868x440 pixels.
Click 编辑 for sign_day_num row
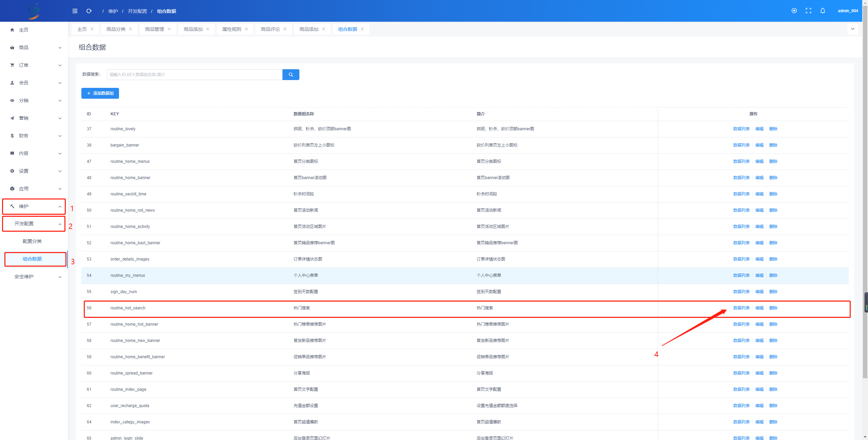(x=759, y=292)
